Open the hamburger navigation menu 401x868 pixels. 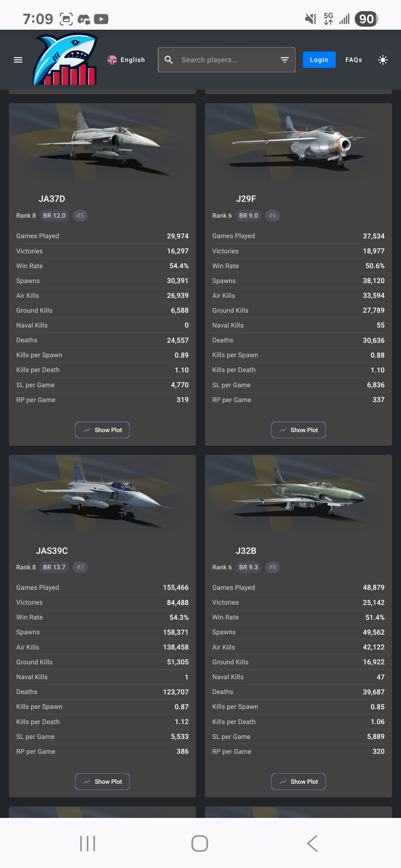[x=18, y=60]
